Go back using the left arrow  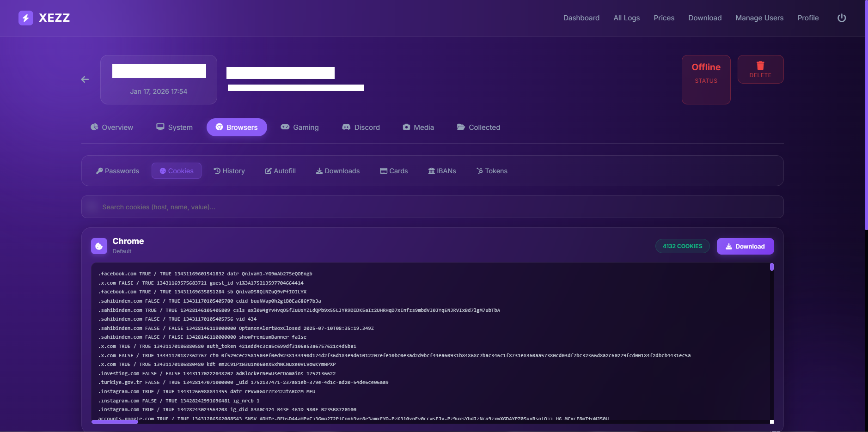coord(85,79)
